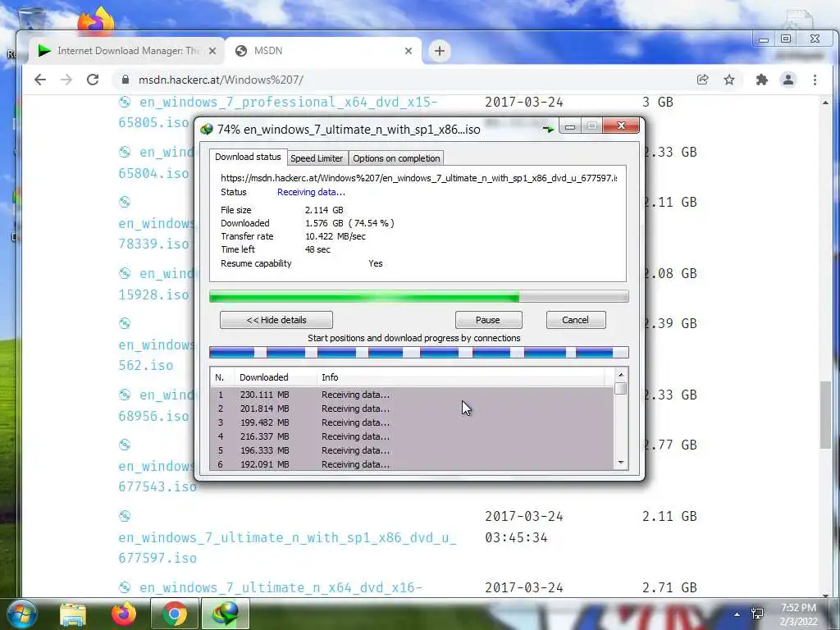This screenshot has height=630, width=840.
Task: Open the Download status tab
Action: point(248,157)
